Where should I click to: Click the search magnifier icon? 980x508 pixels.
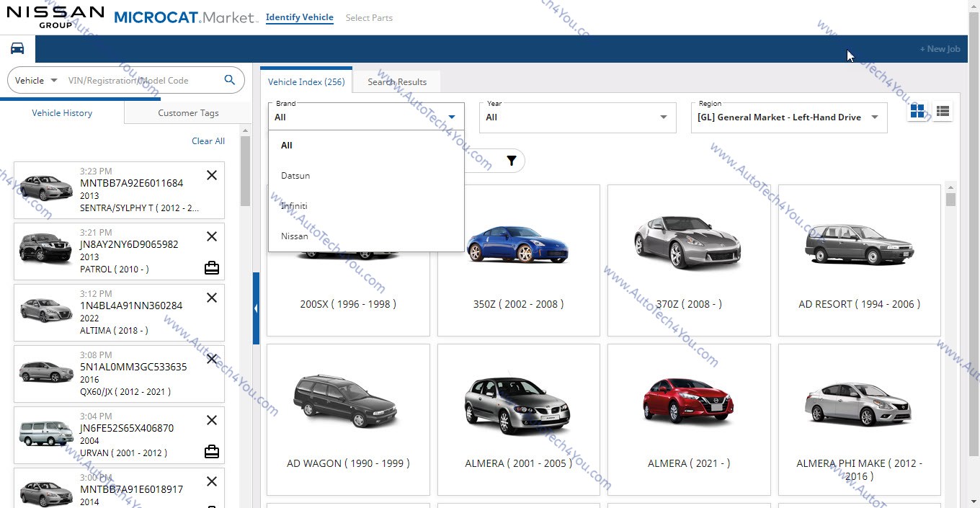point(230,80)
